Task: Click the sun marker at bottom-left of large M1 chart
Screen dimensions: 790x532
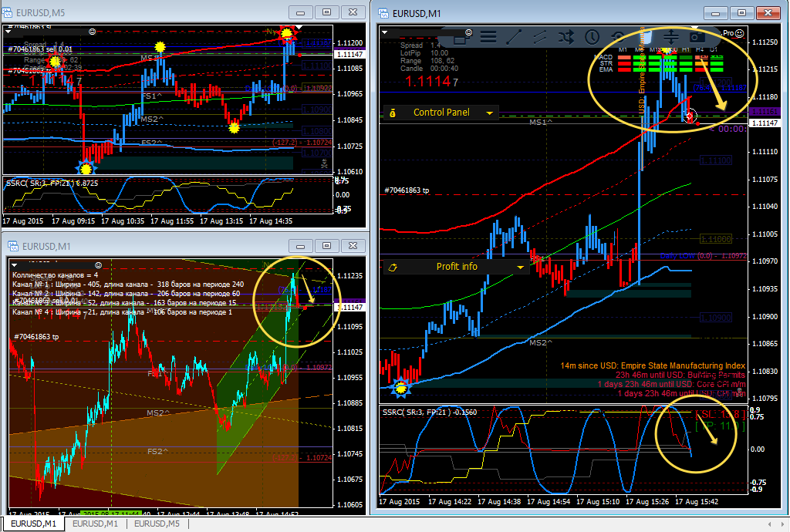Action: point(400,388)
